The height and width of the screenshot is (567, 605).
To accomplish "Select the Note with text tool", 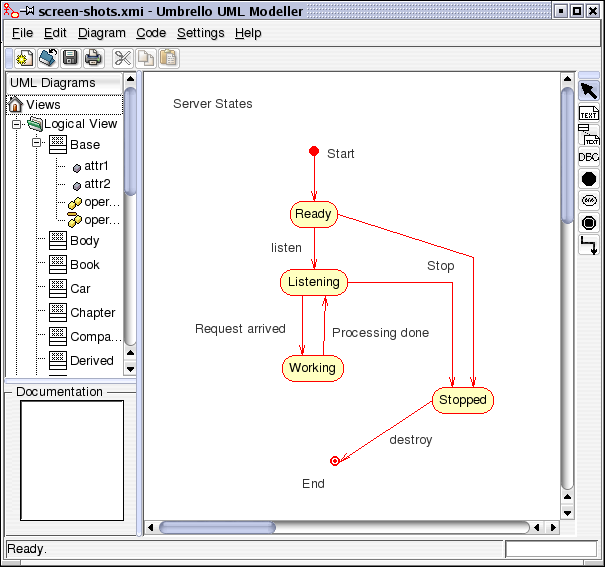I will 589,135.
